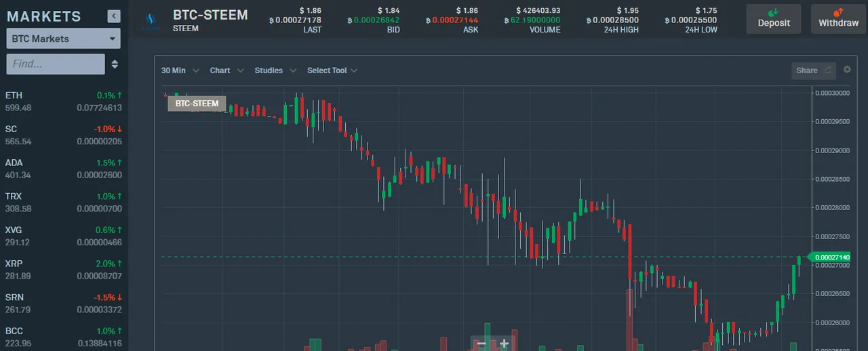868x351 pixels.
Task: Click the ETH 0.1% change indicator
Action: pos(109,96)
